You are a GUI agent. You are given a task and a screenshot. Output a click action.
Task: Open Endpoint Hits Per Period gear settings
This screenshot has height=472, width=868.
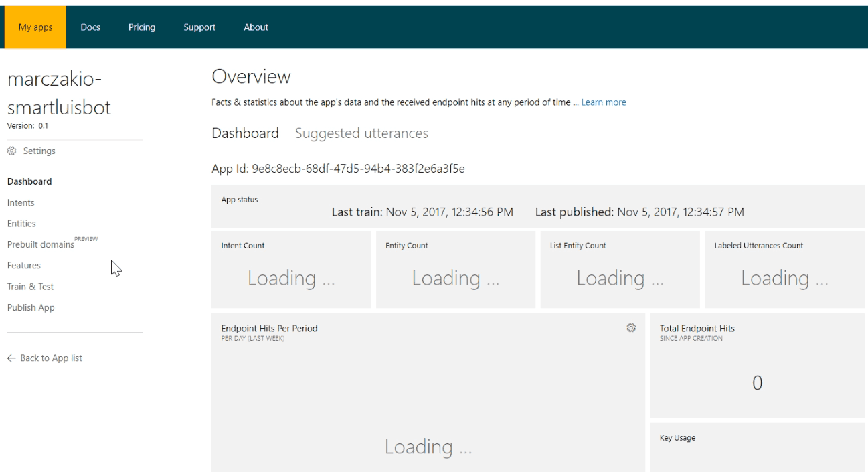630,328
